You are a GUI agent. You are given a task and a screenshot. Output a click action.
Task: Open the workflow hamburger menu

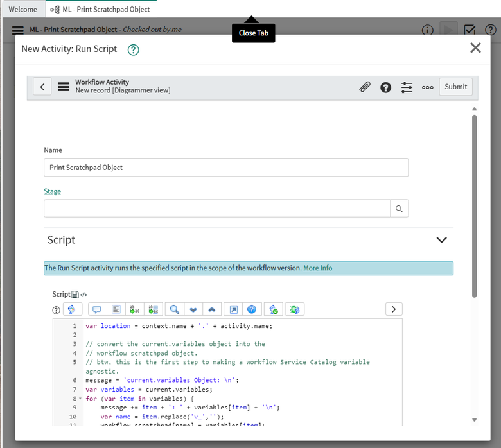coord(18,30)
